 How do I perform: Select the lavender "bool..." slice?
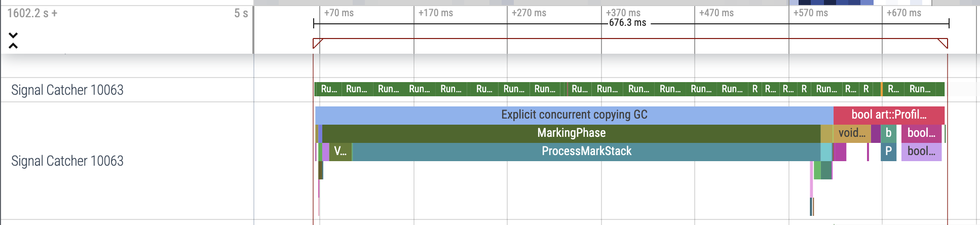[x=921, y=152]
